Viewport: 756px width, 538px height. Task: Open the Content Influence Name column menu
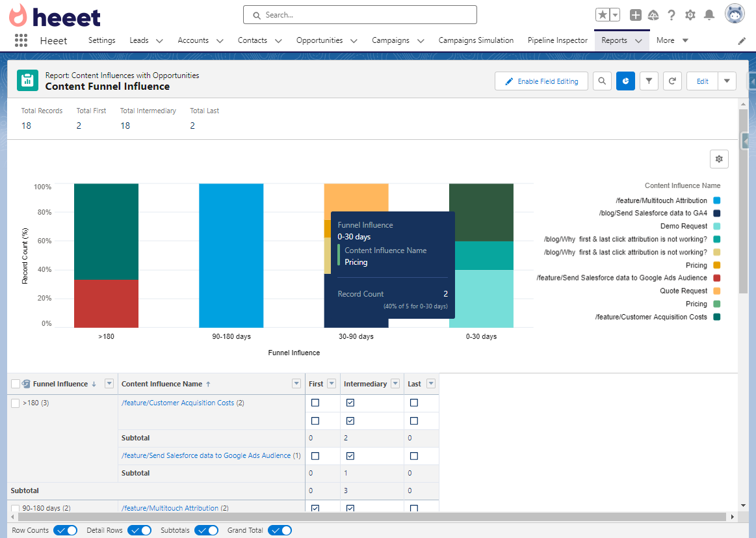[x=296, y=384]
